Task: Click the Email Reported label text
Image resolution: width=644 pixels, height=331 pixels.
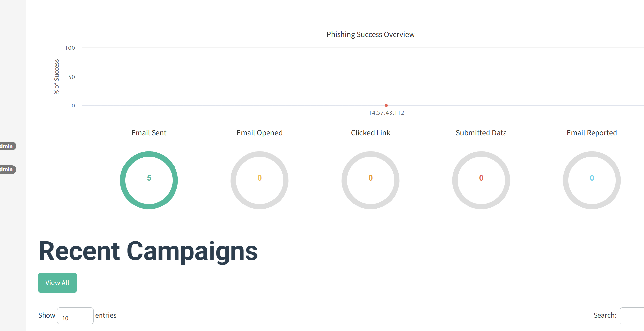Action: pyautogui.click(x=592, y=133)
